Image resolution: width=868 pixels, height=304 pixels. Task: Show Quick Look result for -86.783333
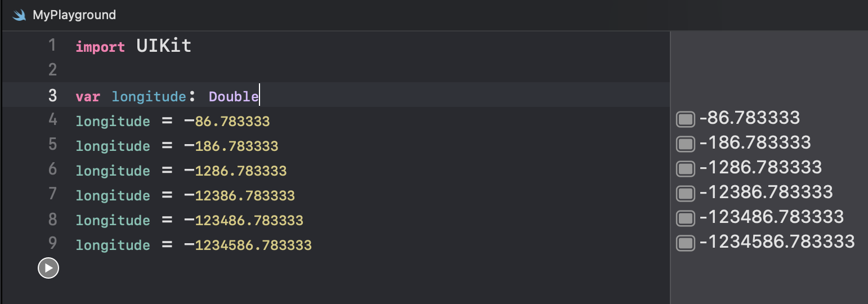coord(685,119)
